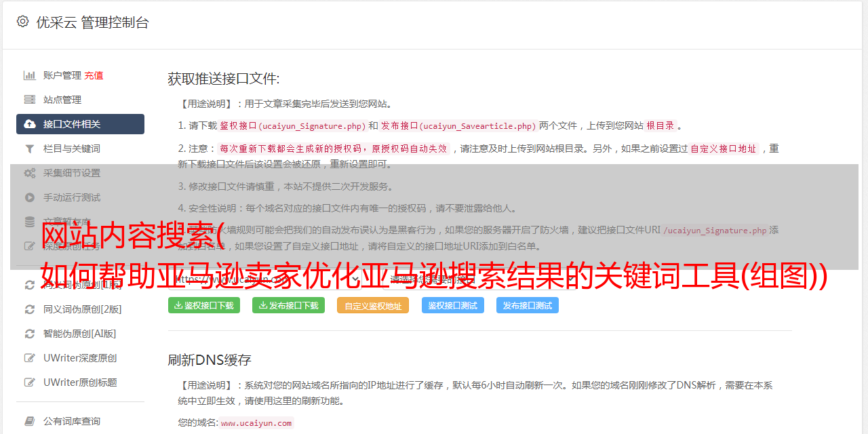The width and height of the screenshot is (868, 434).
Task: Open the UWriter原创标题 menu label
Action: [x=80, y=382]
